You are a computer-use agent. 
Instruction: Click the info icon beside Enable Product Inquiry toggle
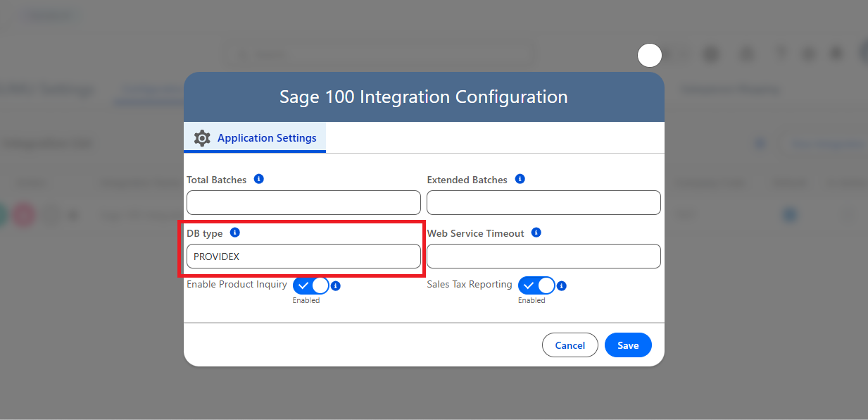(x=336, y=286)
